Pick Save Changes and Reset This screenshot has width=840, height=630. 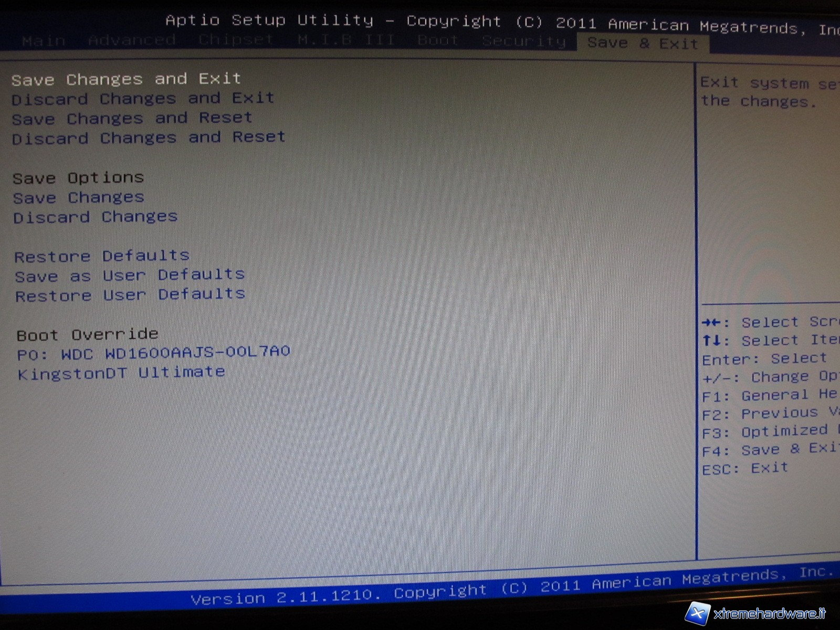tap(132, 118)
